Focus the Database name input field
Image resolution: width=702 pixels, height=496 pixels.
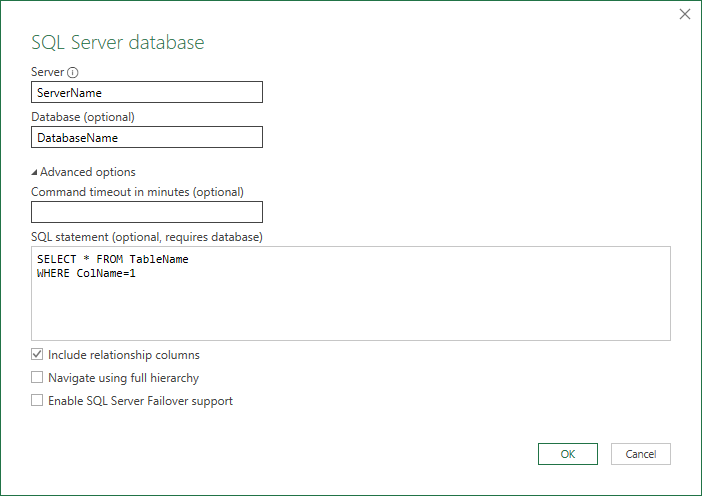click(147, 138)
